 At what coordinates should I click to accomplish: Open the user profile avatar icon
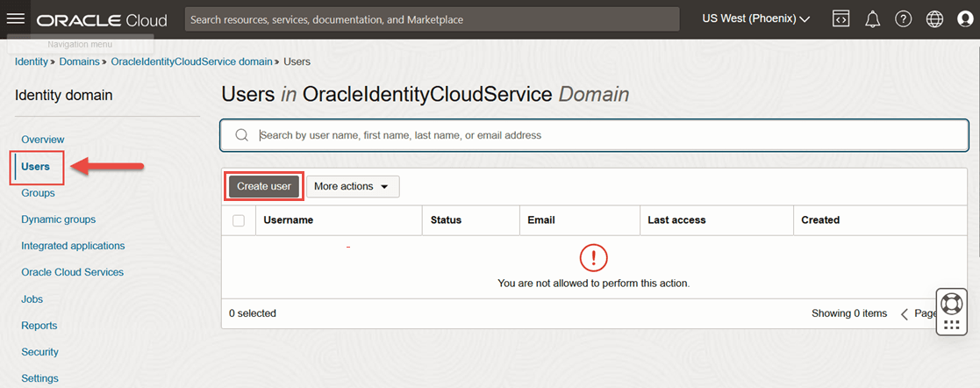tap(966, 19)
